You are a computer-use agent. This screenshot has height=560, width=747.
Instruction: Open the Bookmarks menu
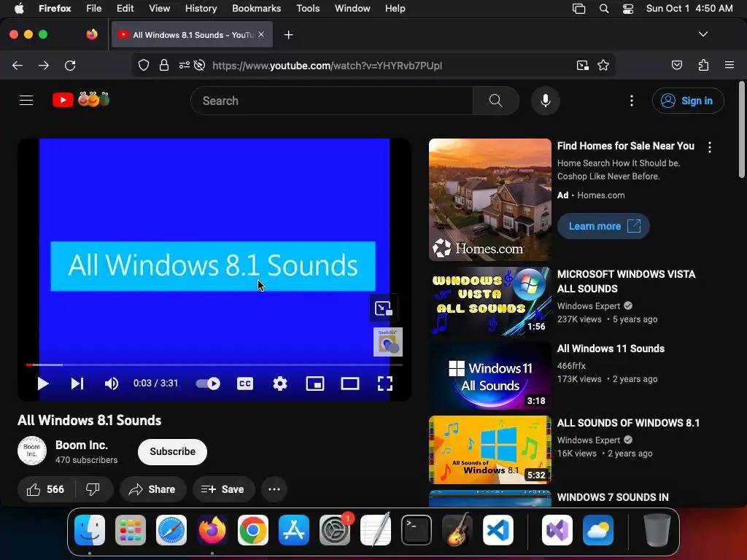pos(256,8)
